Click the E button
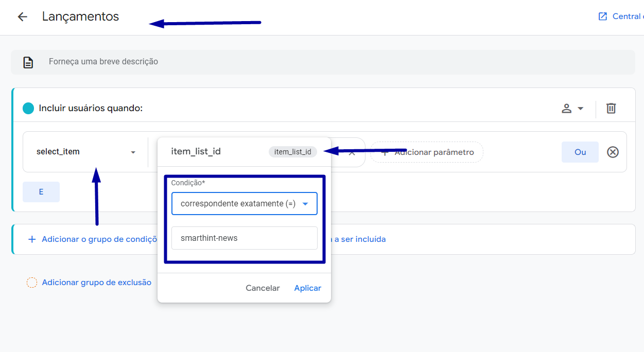644x352 pixels. (x=41, y=192)
